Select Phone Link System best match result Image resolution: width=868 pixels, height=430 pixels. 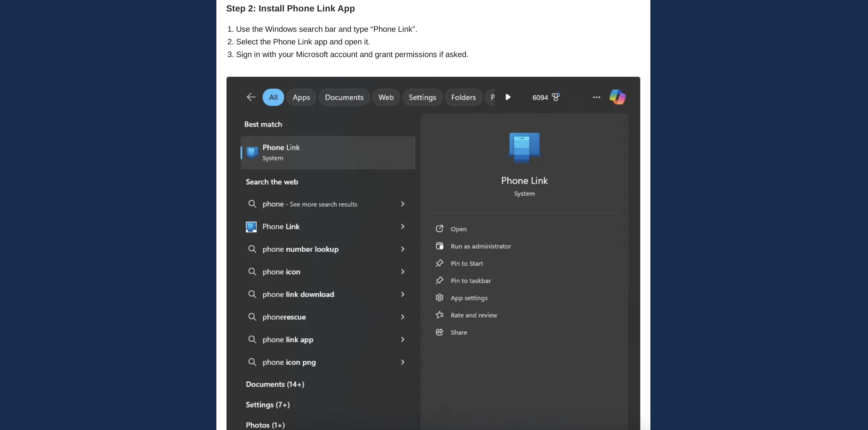328,152
